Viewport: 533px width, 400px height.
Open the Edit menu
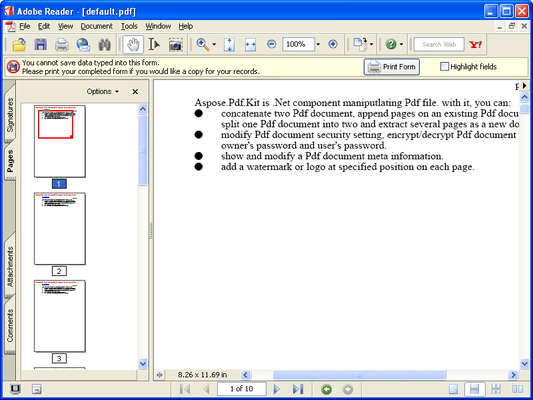pos(44,26)
